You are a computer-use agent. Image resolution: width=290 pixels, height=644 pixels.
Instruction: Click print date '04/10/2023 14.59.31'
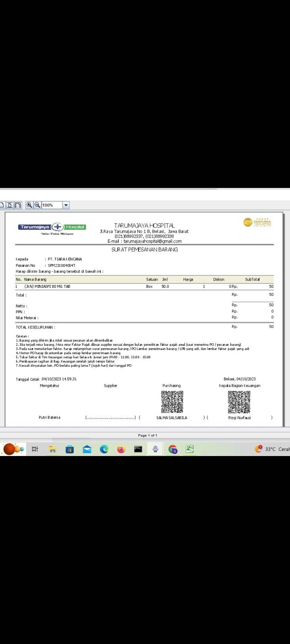point(59,379)
